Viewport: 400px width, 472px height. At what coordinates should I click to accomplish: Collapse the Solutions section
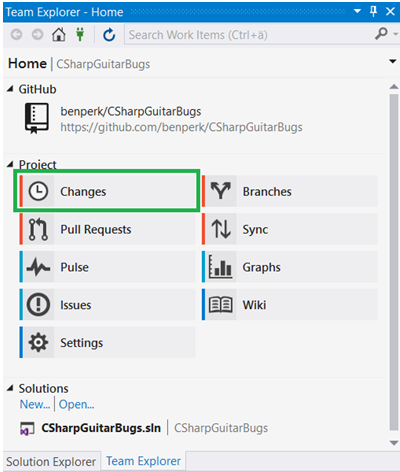pyautogui.click(x=10, y=388)
